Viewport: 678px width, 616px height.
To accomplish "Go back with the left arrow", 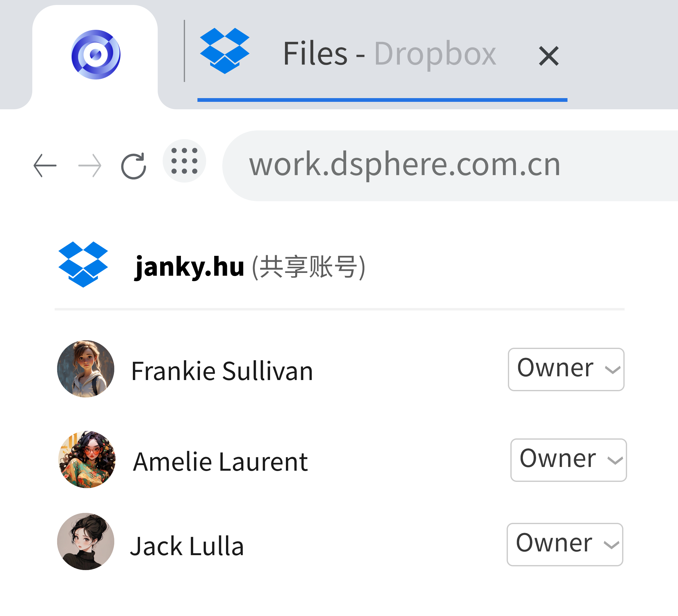I will (x=45, y=165).
